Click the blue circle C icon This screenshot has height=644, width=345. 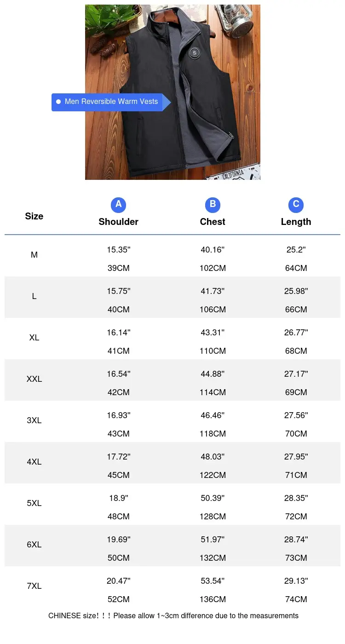[296, 205]
